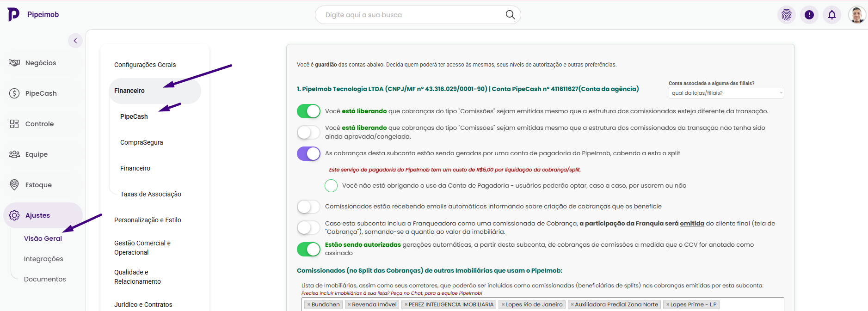Disable the first green Comissões toggle
Image resolution: width=868 pixels, height=311 pixels.
tap(308, 111)
